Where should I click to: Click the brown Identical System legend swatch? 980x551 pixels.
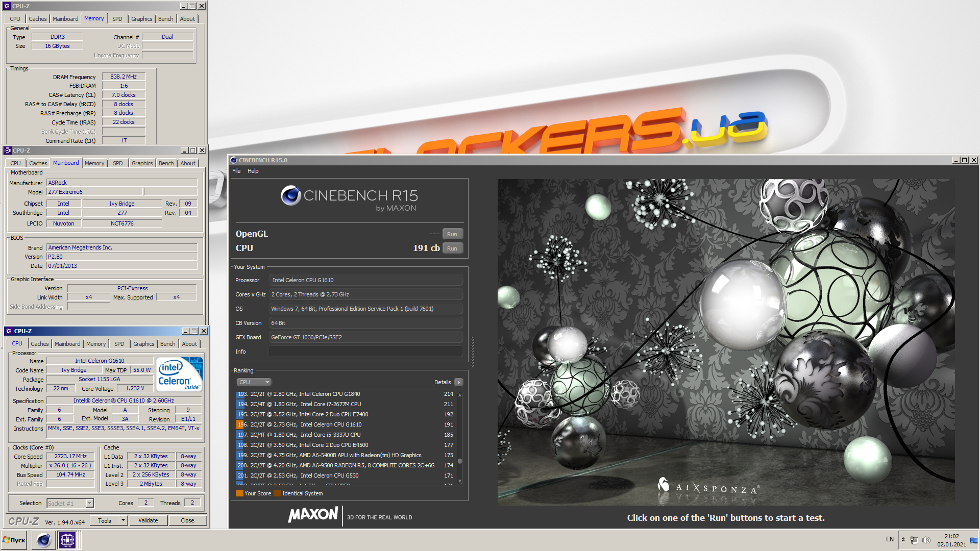point(277,493)
